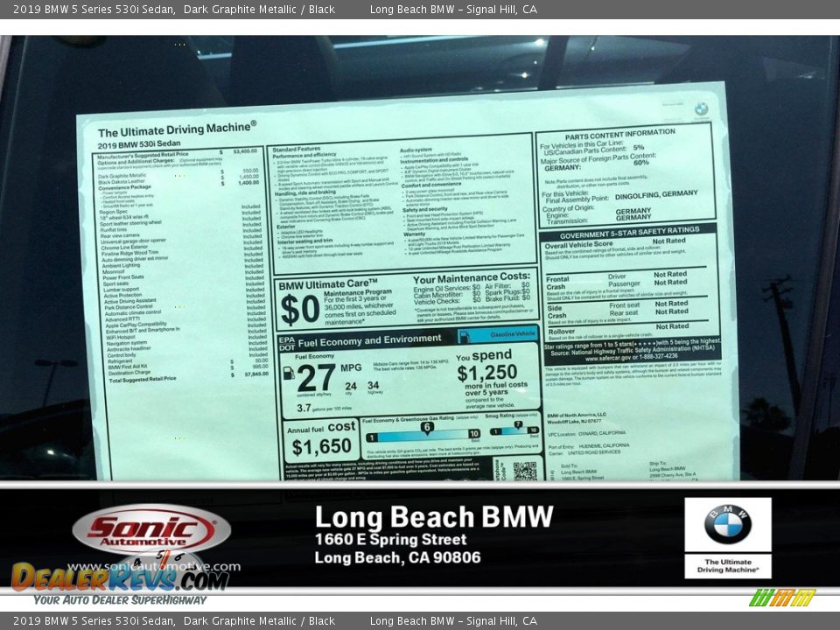Image resolution: width=840 pixels, height=630 pixels.
Task: Click Total Suggested Retail Price line
Action: click(189, 376)
